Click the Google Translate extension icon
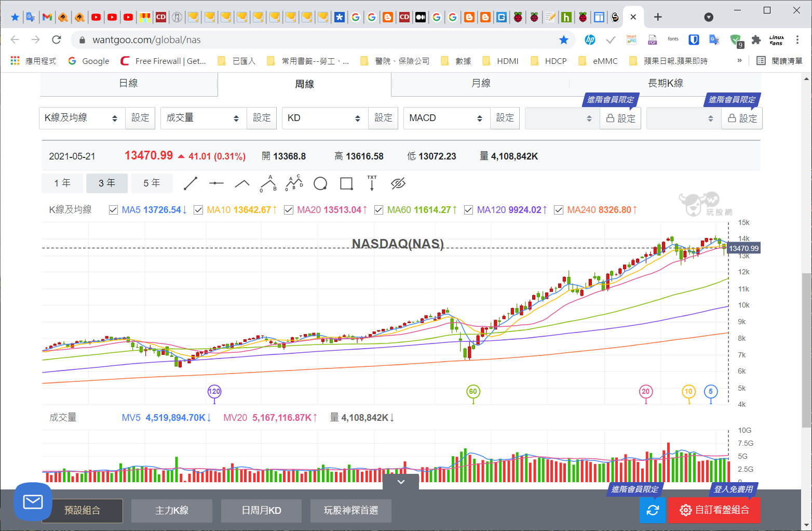The height and width of the screenshot is (531, 812). [x=714, y=40]
